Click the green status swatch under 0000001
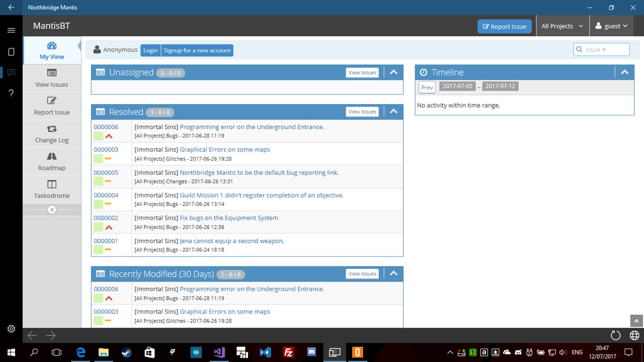This screenshot has width=644, height=362. coord(99,250)
